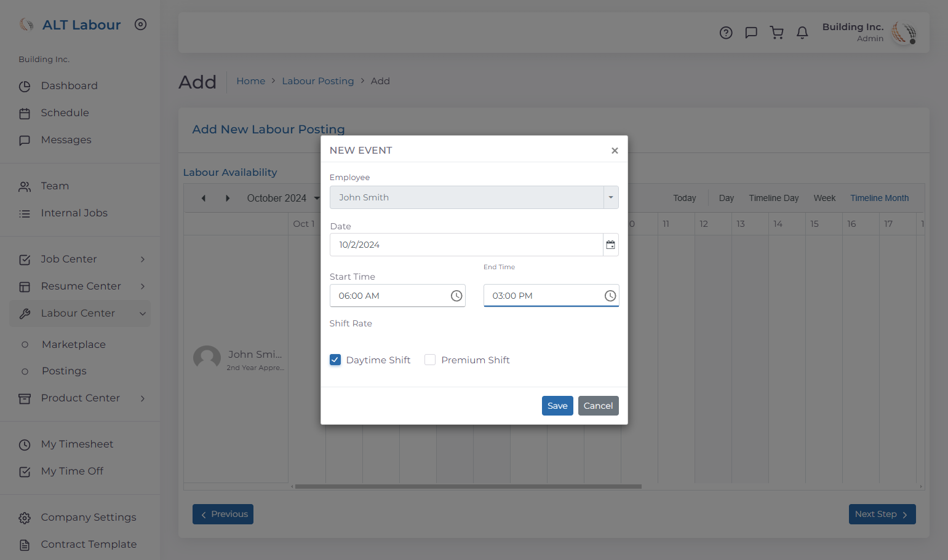The image size is (948, 560).
Task: Click the Previous button
Action: (x=223, y=515)
